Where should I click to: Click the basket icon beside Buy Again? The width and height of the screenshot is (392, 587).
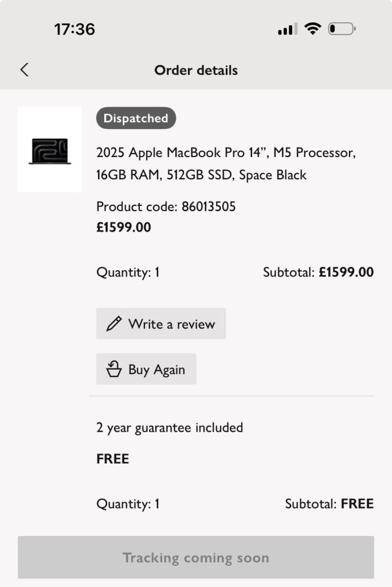pos(114,369)
